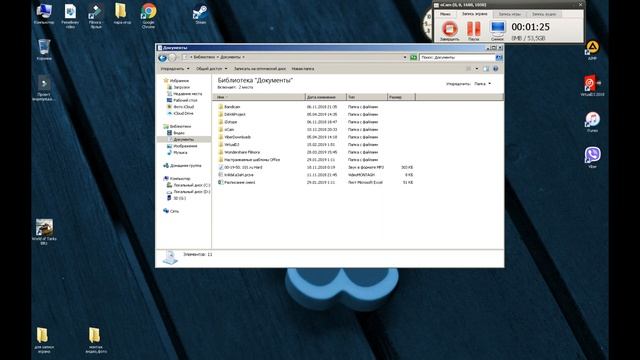Sort by the Размер column header
640x360 pixels.
[401, 97]
